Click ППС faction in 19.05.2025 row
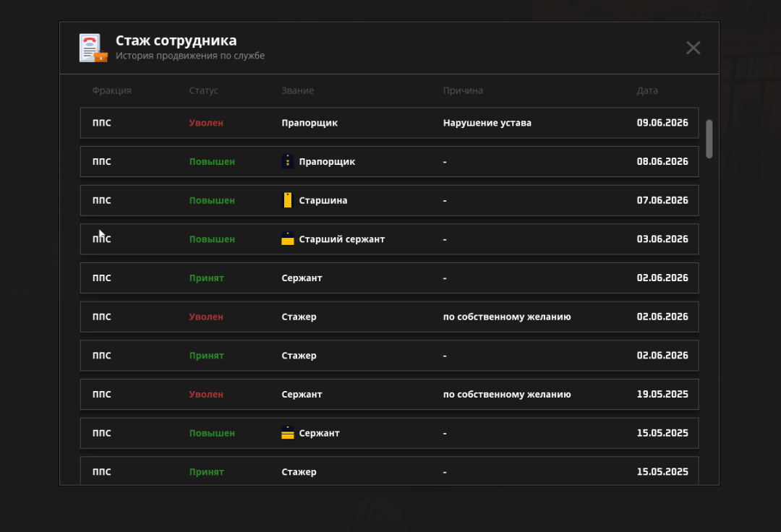This screenshot has height=532, width=781. [101, 395]
